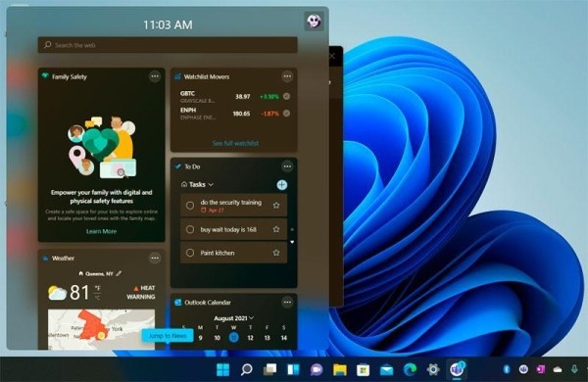Star the 'do the security training' task
This screenshot has height=382, width=588.
pyautogui.click(x=276, y=205)
